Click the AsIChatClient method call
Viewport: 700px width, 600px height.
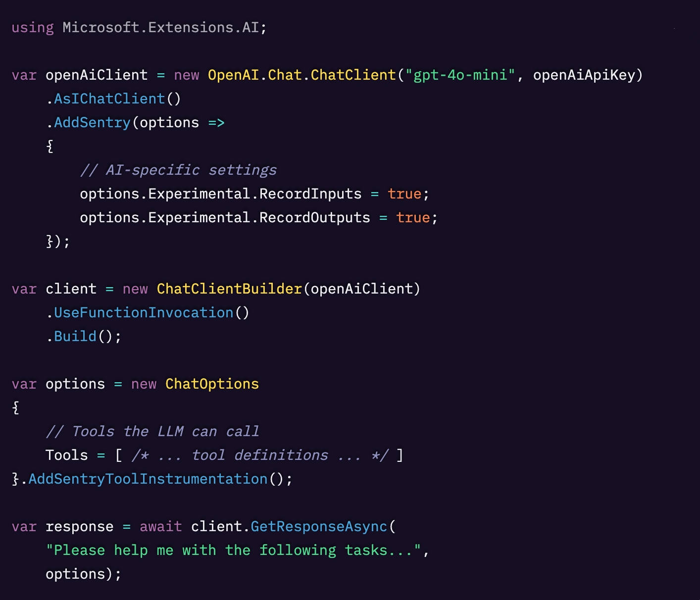pyautogui.click(x=109, y=99)
